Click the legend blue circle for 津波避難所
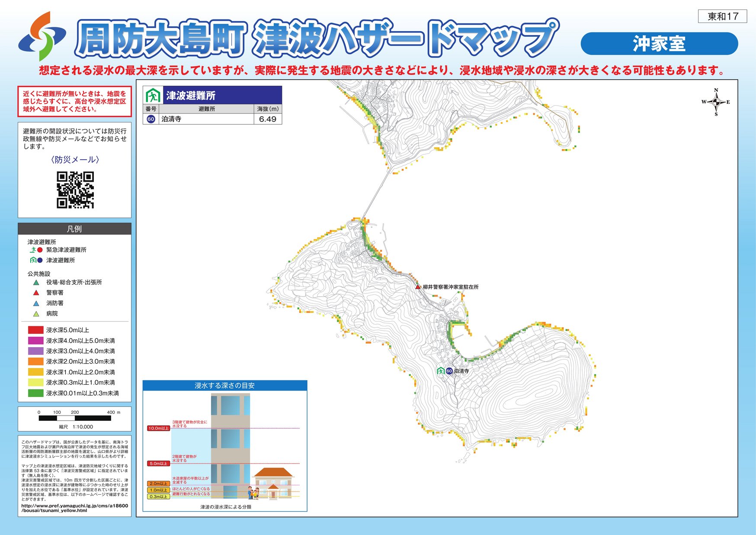The height and width of the screenshot is (535, 756). point(40,260)
